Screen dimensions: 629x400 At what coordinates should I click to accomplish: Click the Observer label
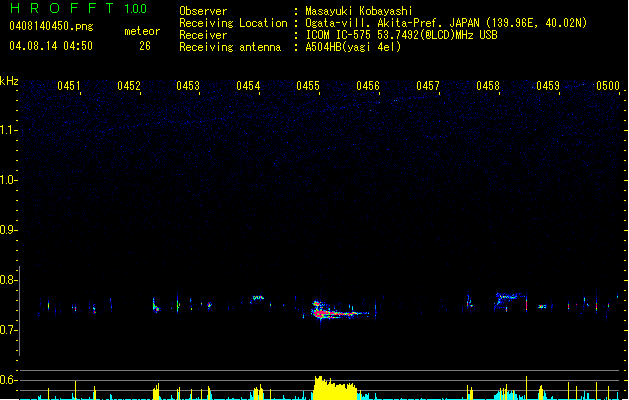203,11
